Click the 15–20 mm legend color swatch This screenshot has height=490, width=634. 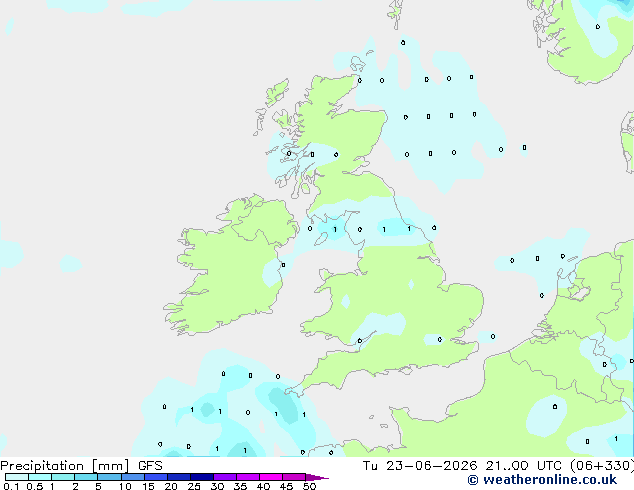pos(155,477)
